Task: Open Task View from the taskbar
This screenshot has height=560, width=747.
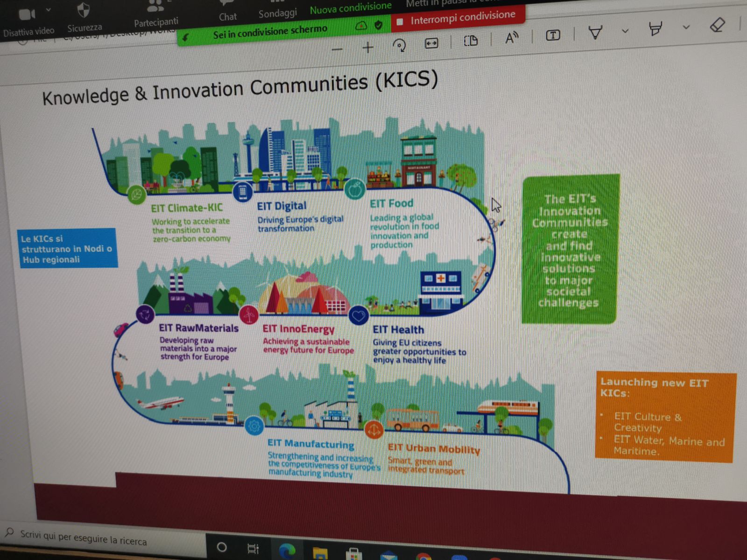Action: pos(253,549)
